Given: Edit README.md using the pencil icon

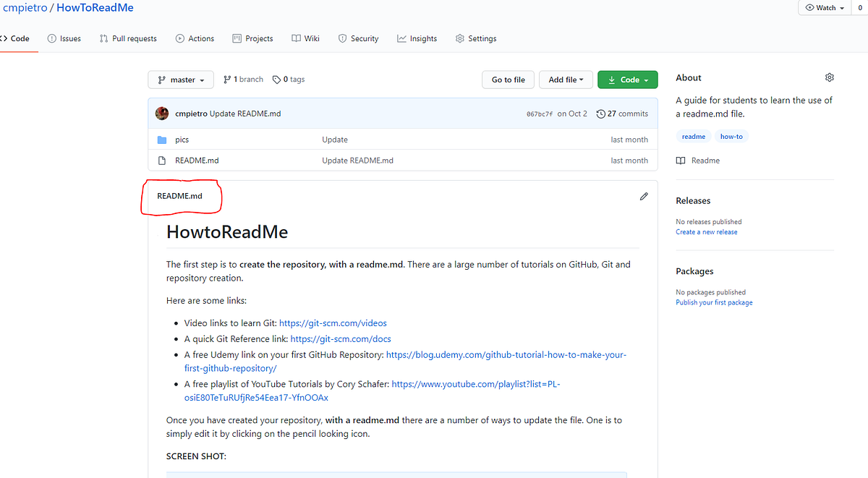Looking at the screenshot, I should click(643, 195).
